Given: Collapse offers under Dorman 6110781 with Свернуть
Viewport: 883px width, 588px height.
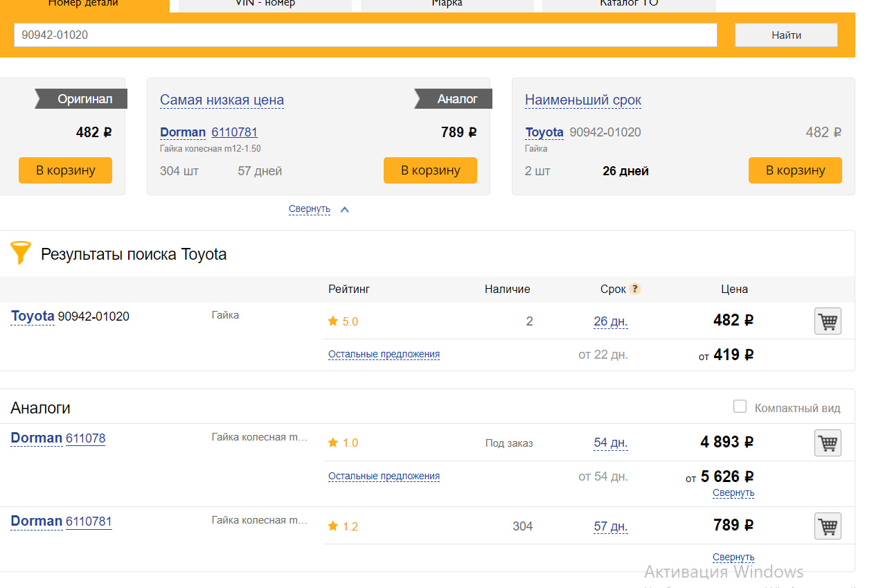Looking at the screenshot, I should click(733, 558).
